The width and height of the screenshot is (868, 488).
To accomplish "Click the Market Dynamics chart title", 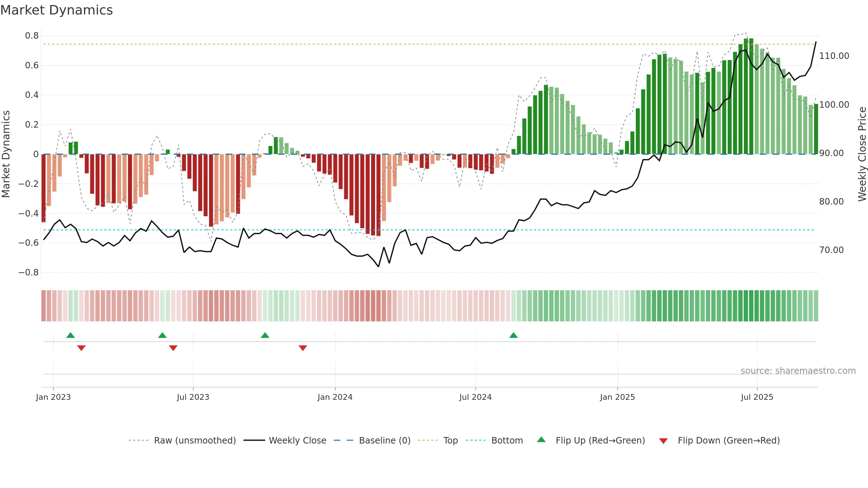I will [56, 10].
